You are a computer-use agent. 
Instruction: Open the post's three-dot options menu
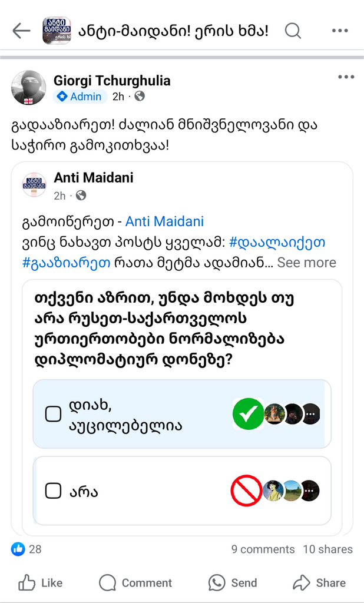point(346,77)
